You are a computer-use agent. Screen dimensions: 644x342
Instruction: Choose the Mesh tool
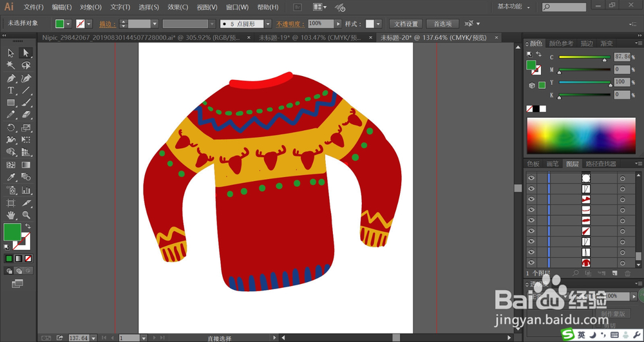click(11, 165)
